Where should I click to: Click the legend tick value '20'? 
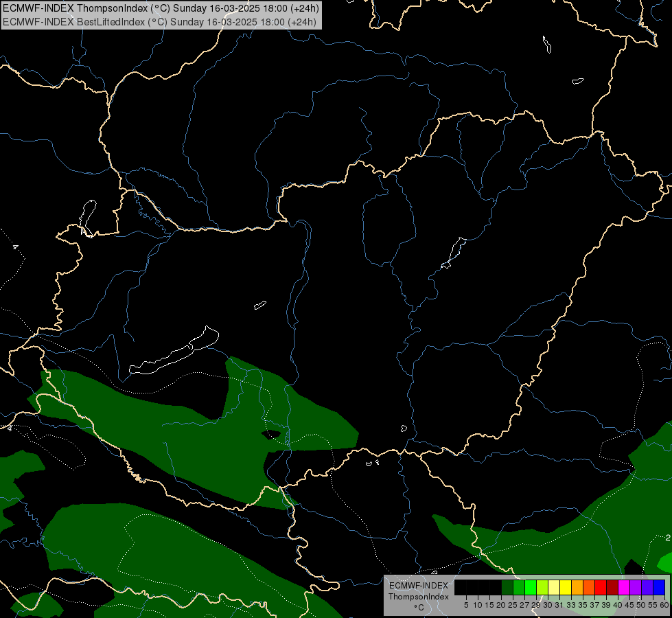pyautogui.click(x=501, y=605)
